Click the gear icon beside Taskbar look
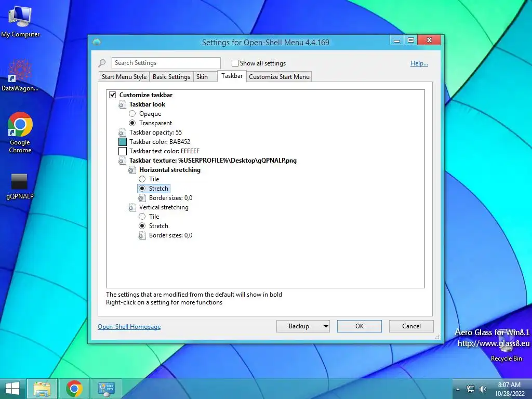The image size is (532, 399). (122, 104)
